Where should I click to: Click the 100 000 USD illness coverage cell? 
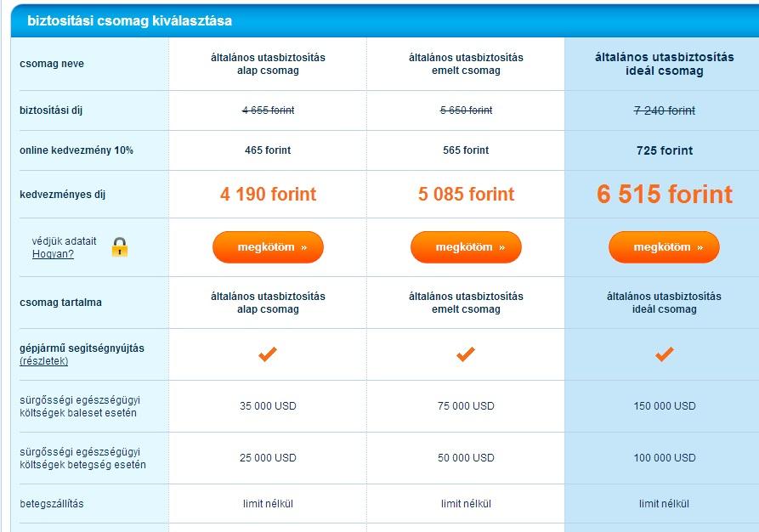pyautogui.click(x=664, y=458)
